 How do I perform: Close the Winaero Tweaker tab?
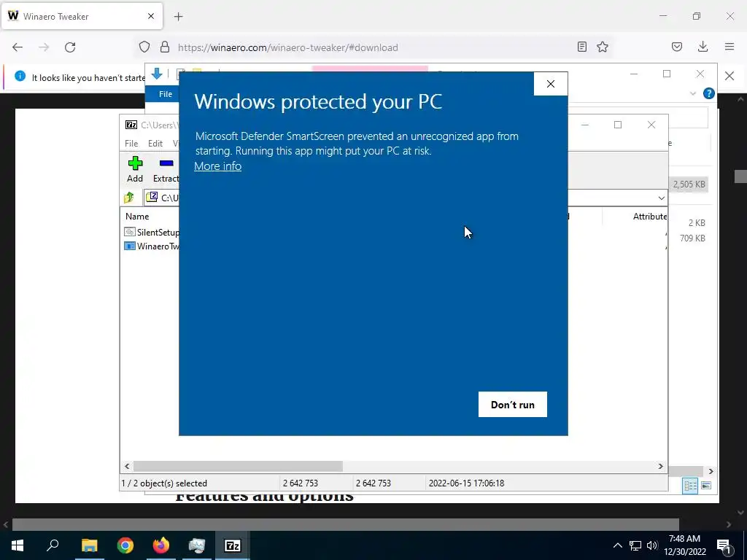151,16
